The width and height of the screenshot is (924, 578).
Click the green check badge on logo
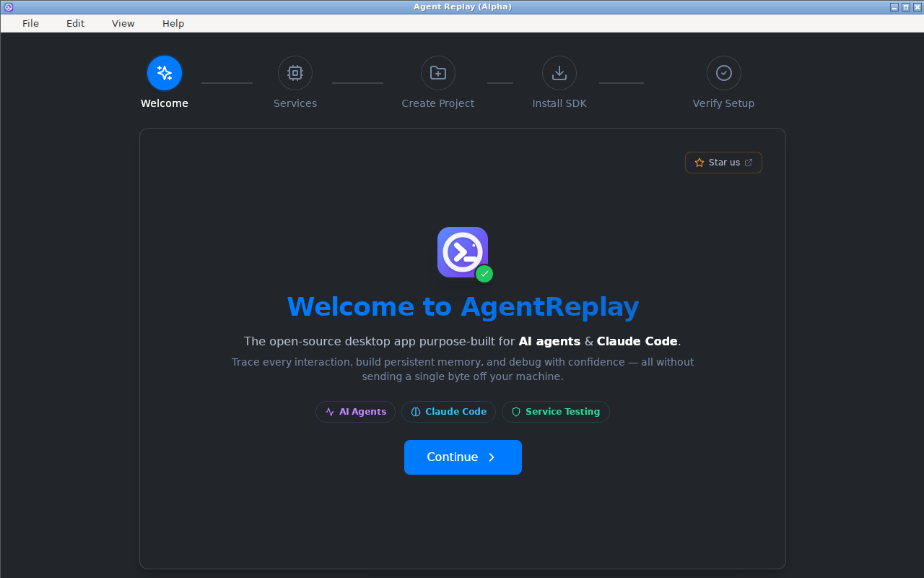coord(484,274)
